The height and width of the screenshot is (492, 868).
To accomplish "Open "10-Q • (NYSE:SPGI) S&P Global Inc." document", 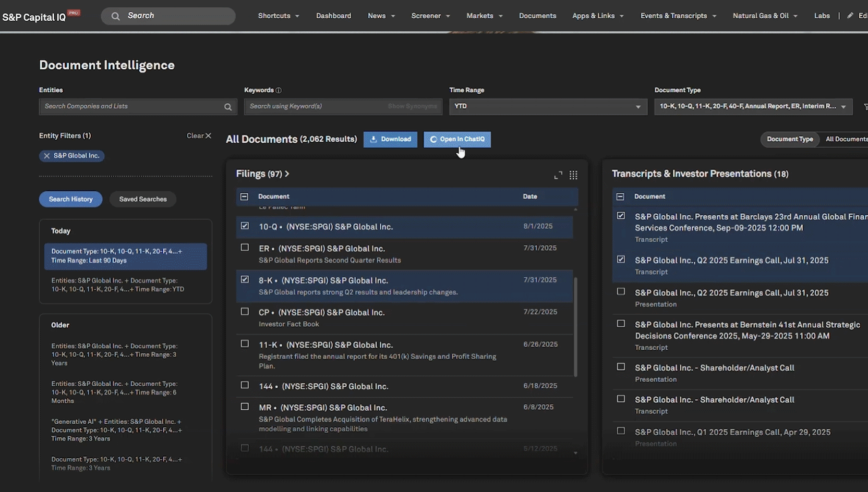I will point(325,227).
